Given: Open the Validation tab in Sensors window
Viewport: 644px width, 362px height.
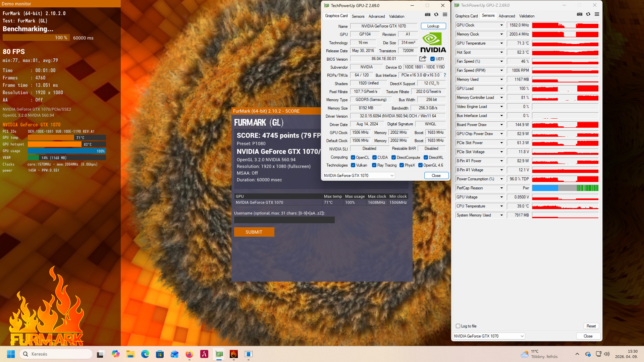Looking at the screenshot, I should 527,16.
